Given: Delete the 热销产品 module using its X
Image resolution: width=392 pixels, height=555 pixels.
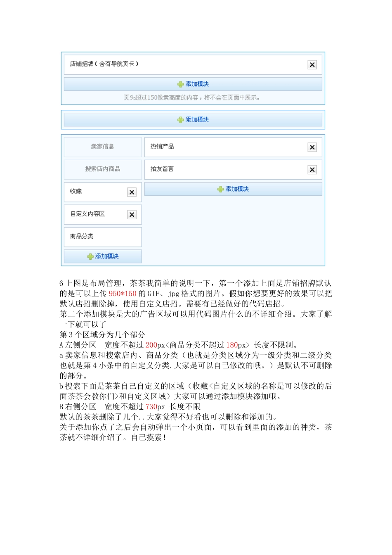Looking at the screenshot, I should [x=312, y=147].
